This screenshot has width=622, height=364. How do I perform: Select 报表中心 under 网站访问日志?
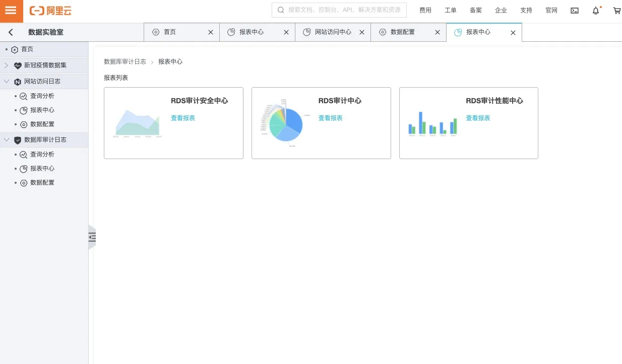click(42, 110)
